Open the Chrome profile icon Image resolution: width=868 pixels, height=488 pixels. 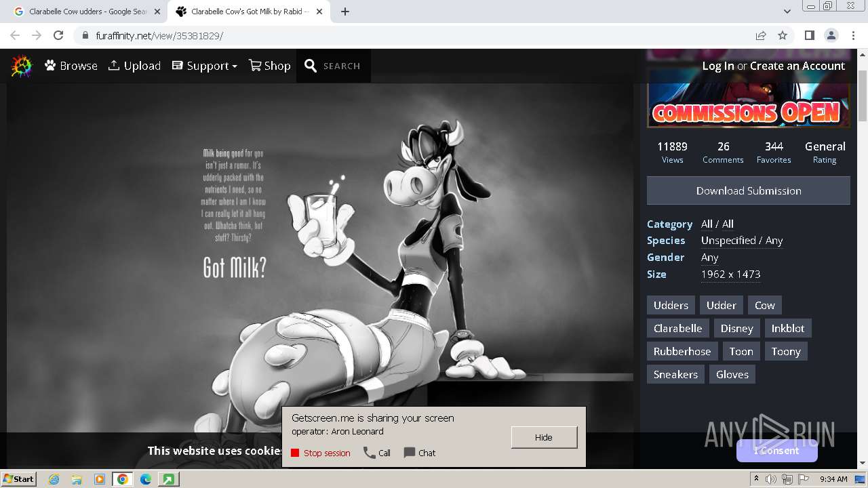(x=831, y=35)
